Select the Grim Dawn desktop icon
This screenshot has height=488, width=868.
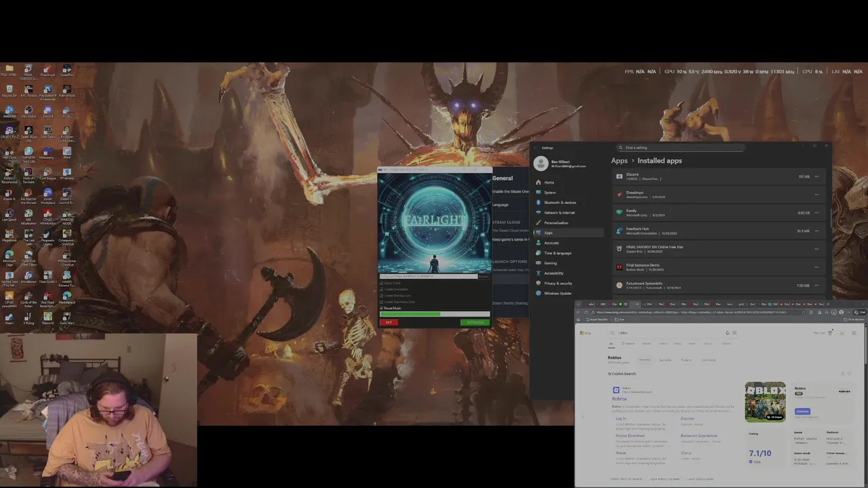tap(47, 131)
